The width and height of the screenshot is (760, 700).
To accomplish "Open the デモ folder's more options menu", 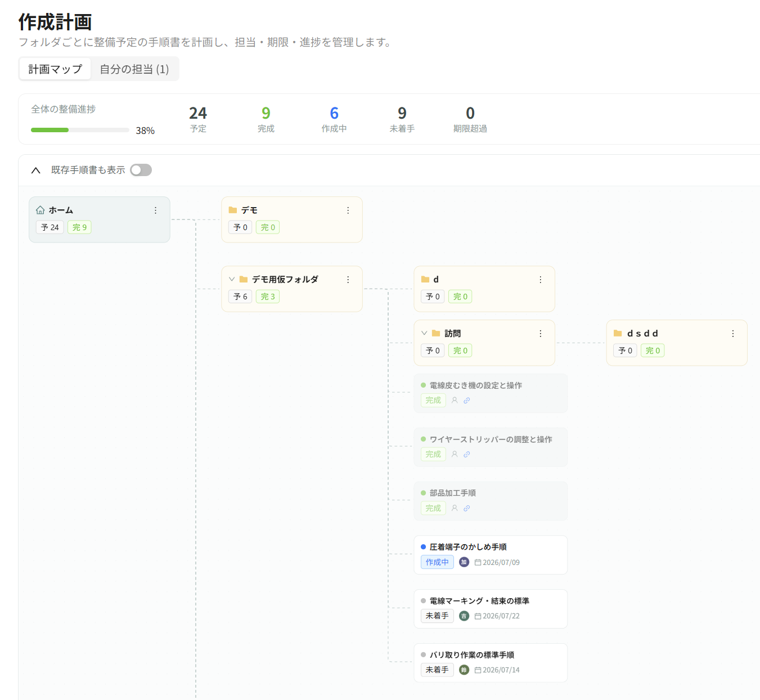I will pos(348,210).
